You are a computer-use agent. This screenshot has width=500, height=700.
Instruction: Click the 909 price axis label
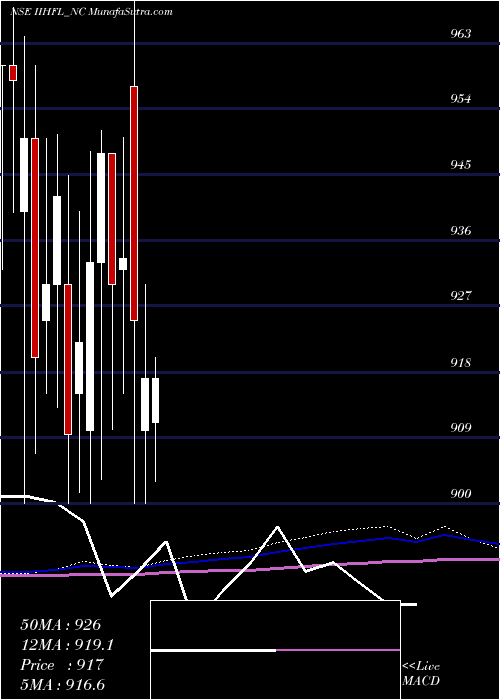pos(460,428)
